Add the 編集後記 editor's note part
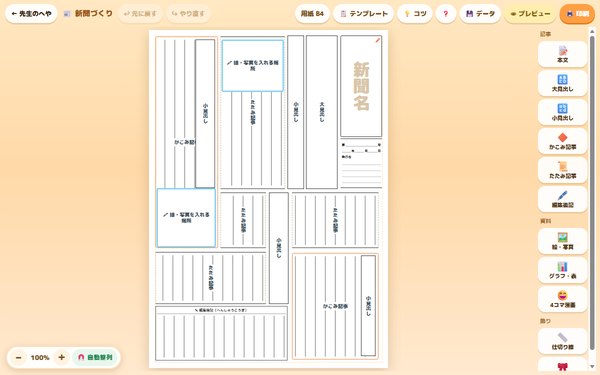This screenshot has height=375, width=600. pos(562,199)
